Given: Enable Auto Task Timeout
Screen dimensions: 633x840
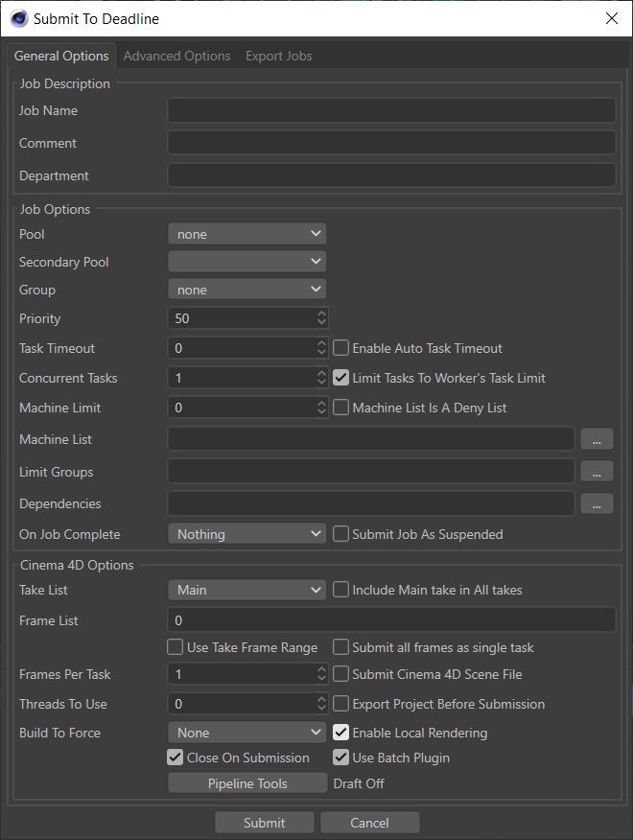Looking at the screenshot, I should tap(340, 348).
